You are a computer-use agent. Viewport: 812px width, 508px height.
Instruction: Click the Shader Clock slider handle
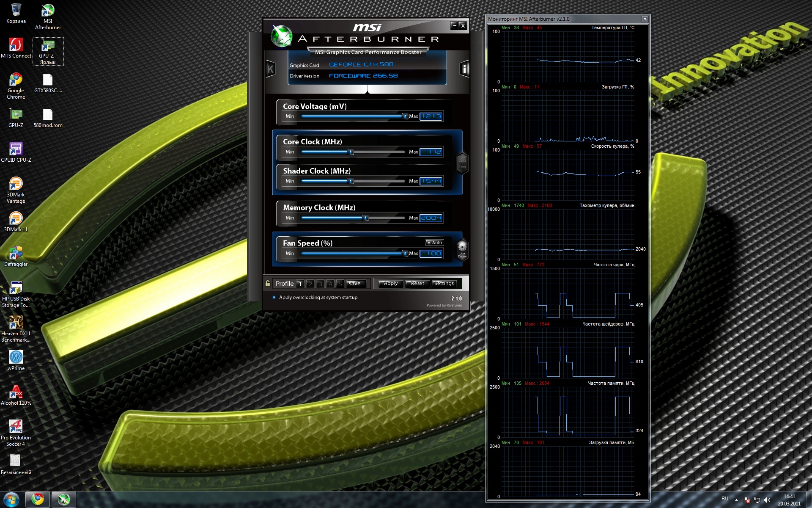point(351,181)
